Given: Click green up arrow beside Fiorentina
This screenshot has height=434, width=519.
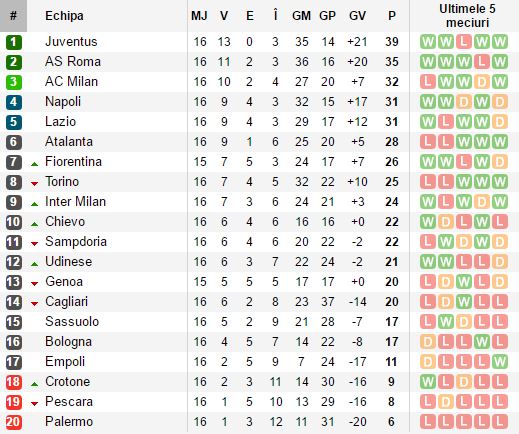Looking at the screenshot, I should coord(34,164).
